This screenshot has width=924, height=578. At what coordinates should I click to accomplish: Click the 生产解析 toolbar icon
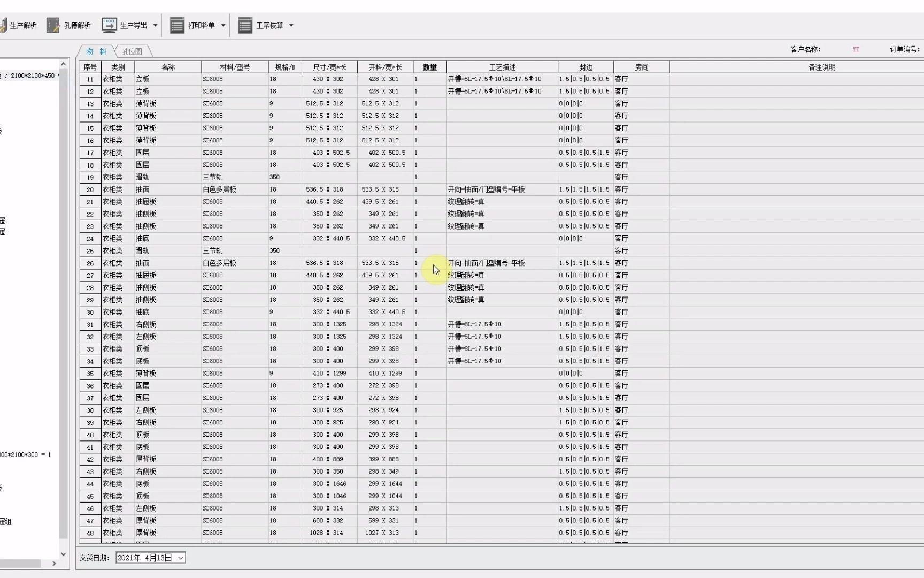pyautogui.click(x=3, y=25)
